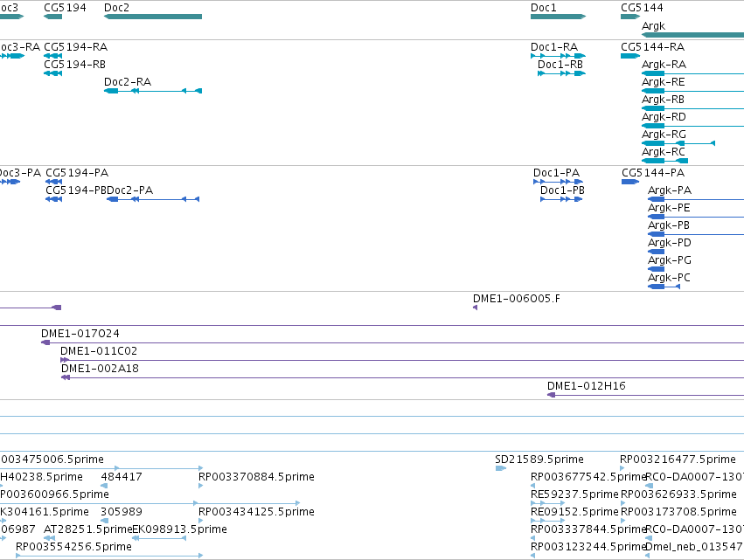Click the Doc2-RA transcript label
The image size is (744, 560).
[x=128, y=82]
